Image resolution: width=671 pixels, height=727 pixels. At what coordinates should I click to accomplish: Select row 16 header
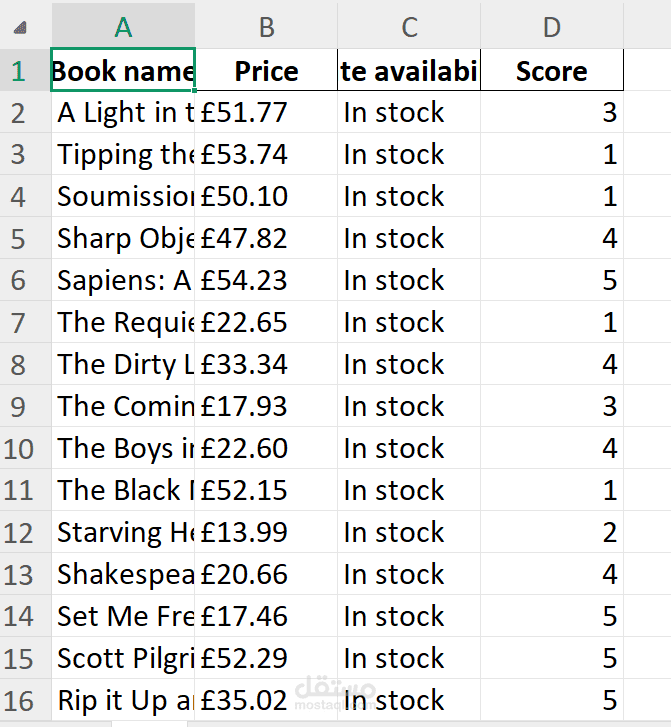point(18,700)
